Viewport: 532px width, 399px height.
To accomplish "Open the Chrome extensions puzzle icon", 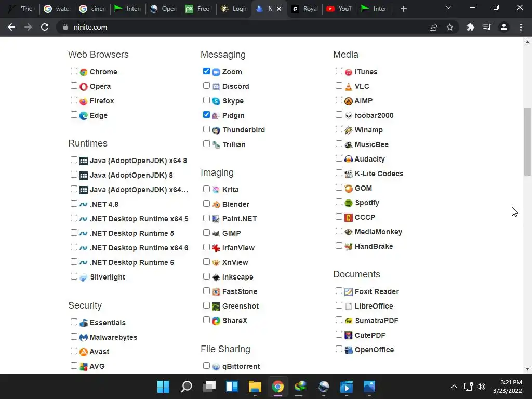I will tap(470, 27).
